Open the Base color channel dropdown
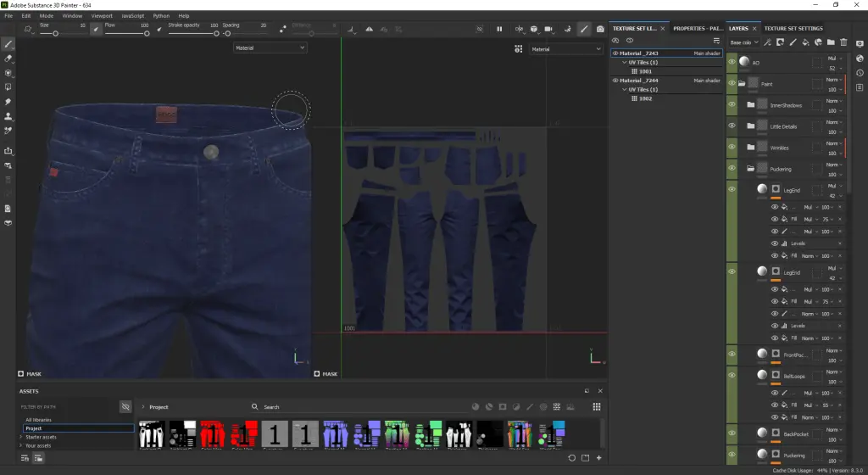 click(743, 42)
